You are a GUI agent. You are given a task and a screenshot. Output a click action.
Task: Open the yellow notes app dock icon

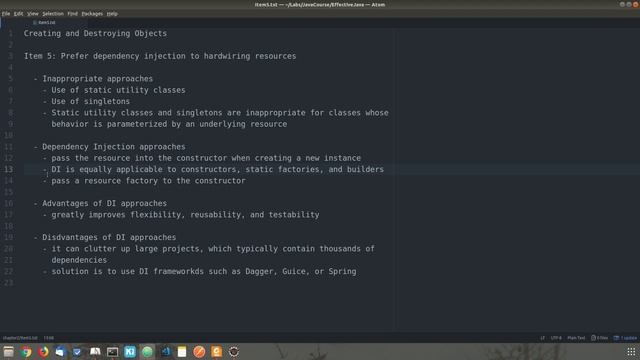coord(182,351)
